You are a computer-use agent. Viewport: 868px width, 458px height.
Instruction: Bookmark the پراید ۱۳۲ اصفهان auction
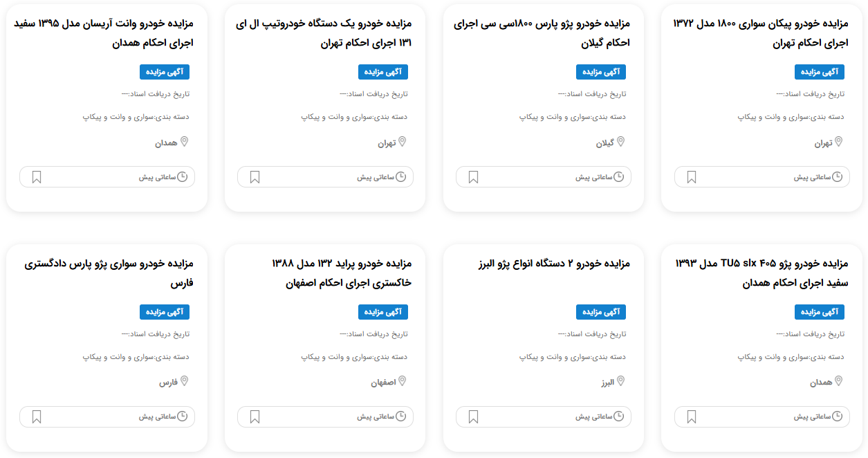pyautogui.click(x=255, y=417)
